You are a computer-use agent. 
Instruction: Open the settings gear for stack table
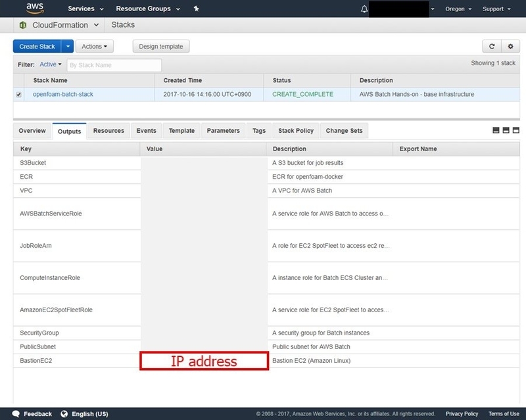pos(510,46)
